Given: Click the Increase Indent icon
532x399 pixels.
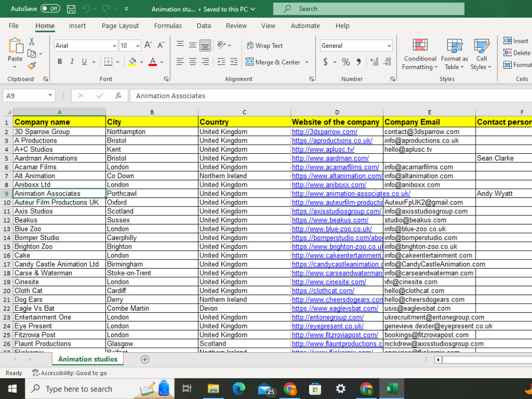Looking at the screenshot, I should coord(234,62).
